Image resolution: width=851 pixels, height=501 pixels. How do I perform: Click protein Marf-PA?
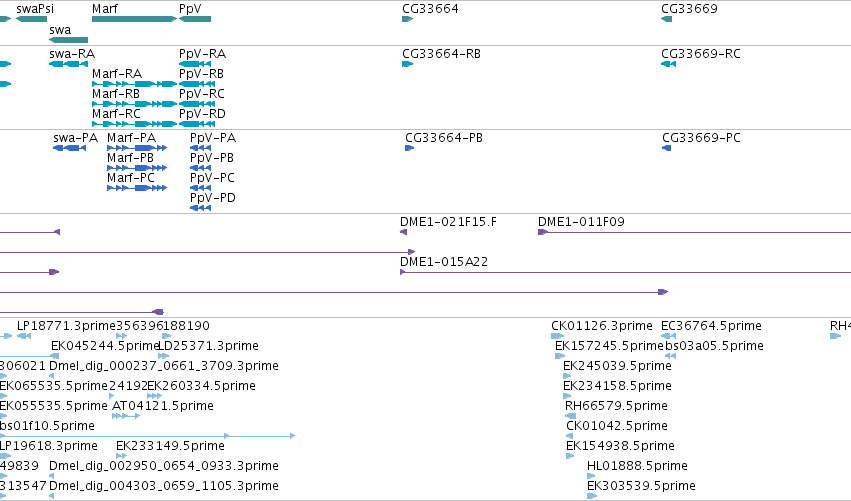[131, 138]
